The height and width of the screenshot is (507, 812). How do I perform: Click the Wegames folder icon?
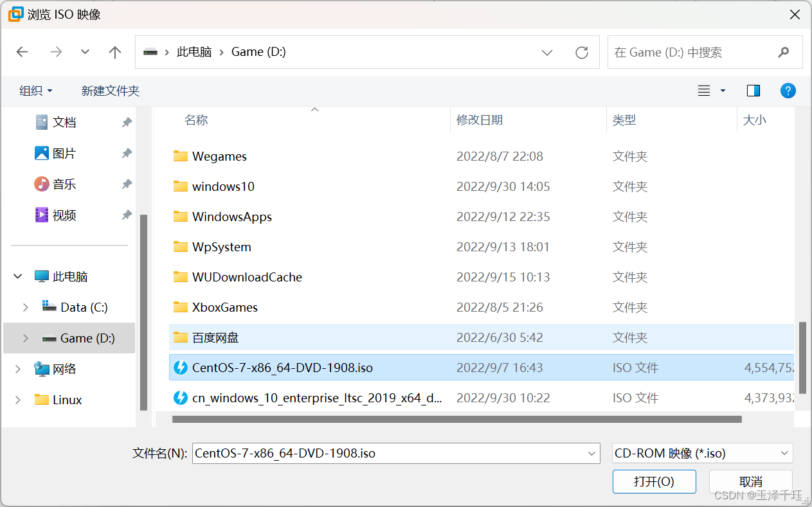coord(181,156)
